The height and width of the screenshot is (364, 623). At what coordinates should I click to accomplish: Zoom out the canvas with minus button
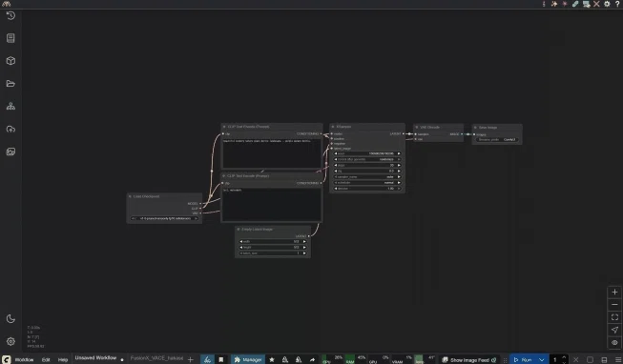pos(614,305)
